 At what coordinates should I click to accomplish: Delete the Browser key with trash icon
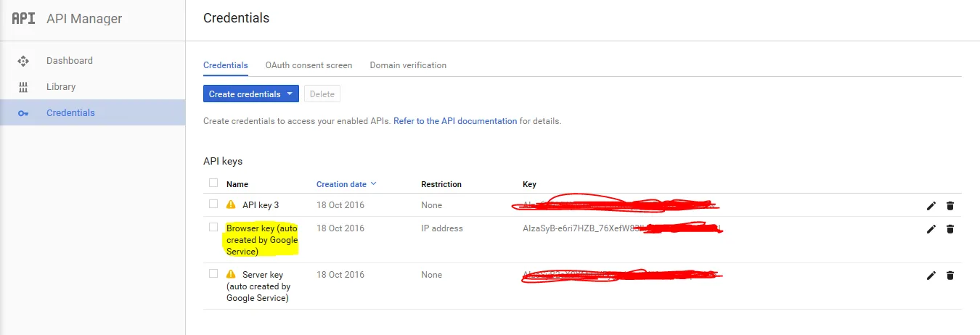point(950,229)
